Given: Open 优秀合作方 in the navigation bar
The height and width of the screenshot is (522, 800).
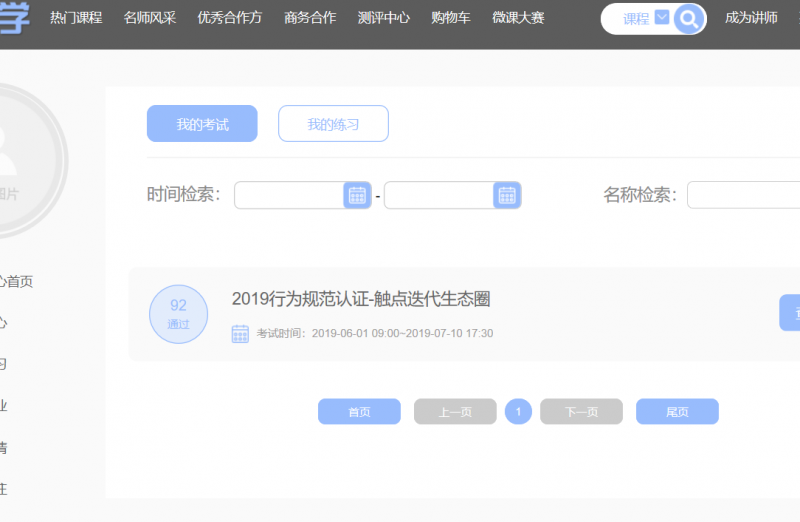Looking at the screenshot, I should (x=230, y=18).
